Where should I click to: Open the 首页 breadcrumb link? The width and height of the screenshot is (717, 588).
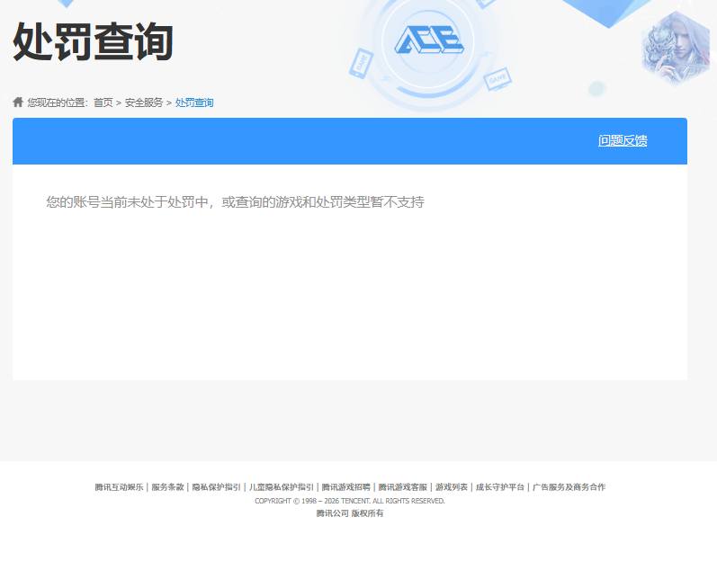pyautogui.click(x=103, y=102)
